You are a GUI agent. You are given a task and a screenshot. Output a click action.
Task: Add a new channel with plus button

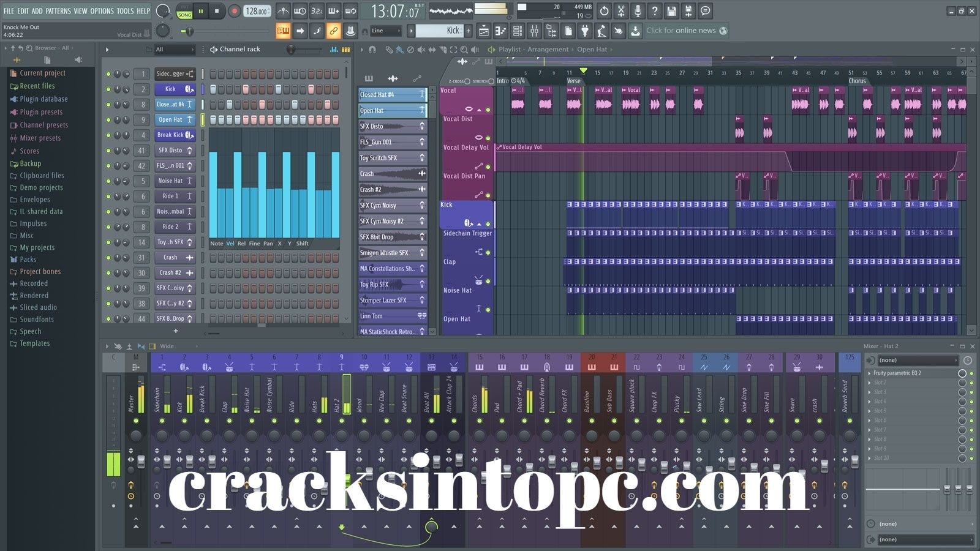[176, 331]
